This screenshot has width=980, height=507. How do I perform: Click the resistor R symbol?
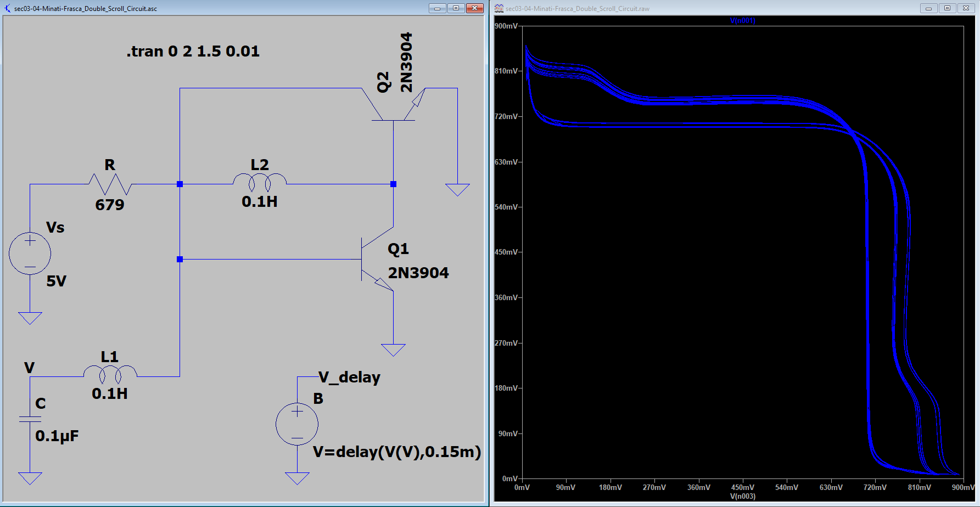click(110, 184)
